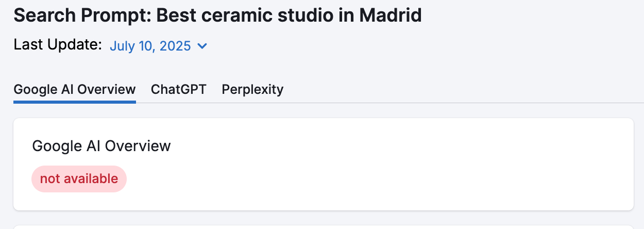Click the "Best ceramic studio in Madrid" query text
This screenshot has height=229, width=644.
point(289,15)
